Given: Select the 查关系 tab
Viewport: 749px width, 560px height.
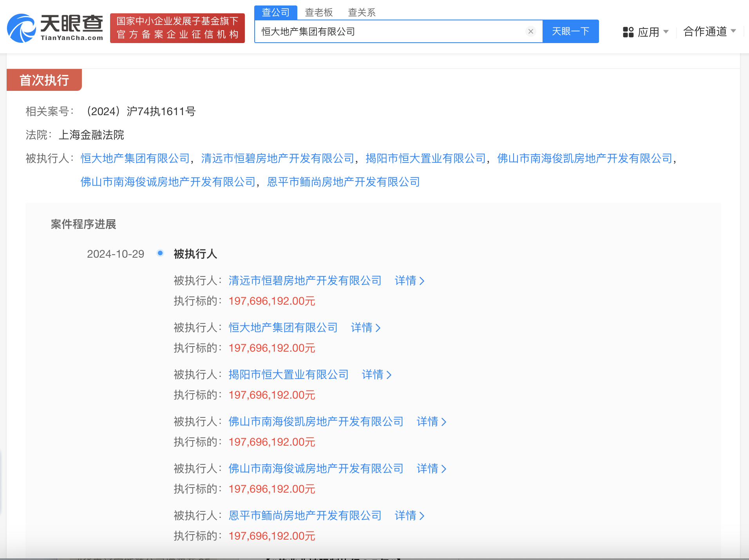Looking at the screenshot, I should coord(362,13).
